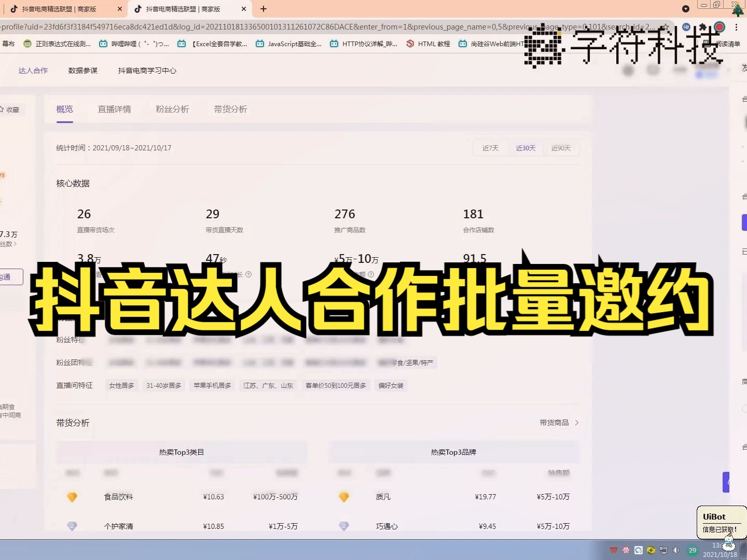Click the gold medal icon for 食品饮料

click(72, 497)
